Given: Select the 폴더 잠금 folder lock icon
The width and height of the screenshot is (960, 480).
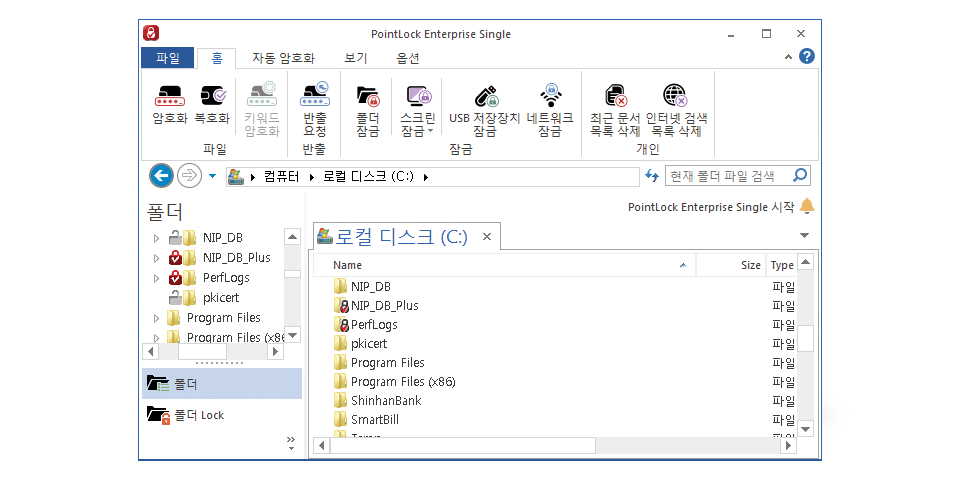Looking at the screenshot, I should 368,96.
